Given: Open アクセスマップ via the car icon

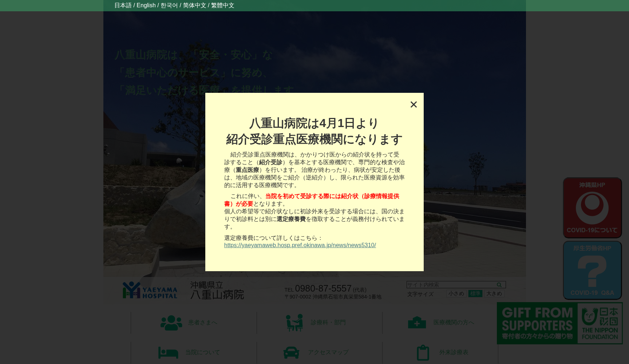Looking at the screenshot, I should 292,352.
